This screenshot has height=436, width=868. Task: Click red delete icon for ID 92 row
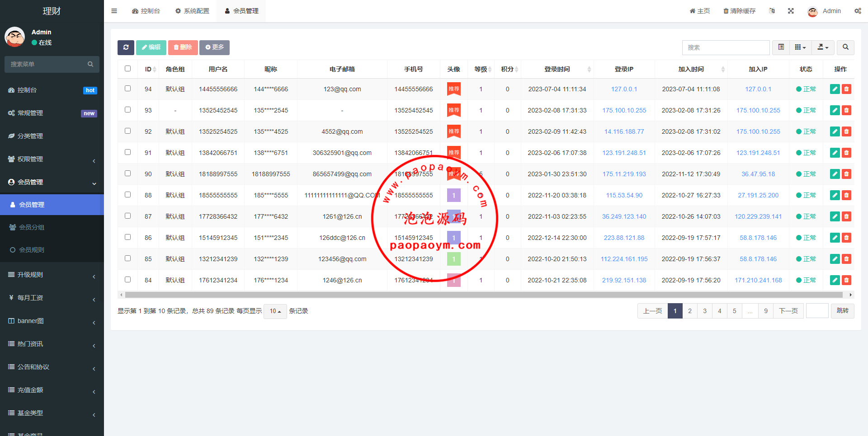coord(846,131)
